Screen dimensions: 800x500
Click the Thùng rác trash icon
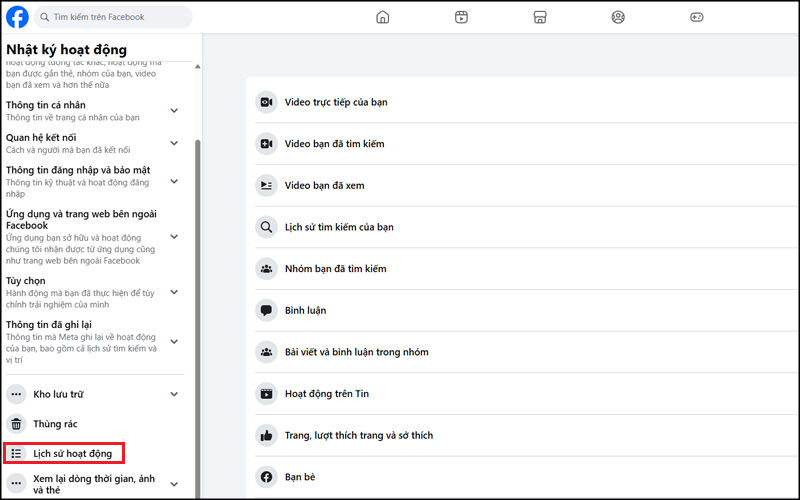[x=16, y=424]
